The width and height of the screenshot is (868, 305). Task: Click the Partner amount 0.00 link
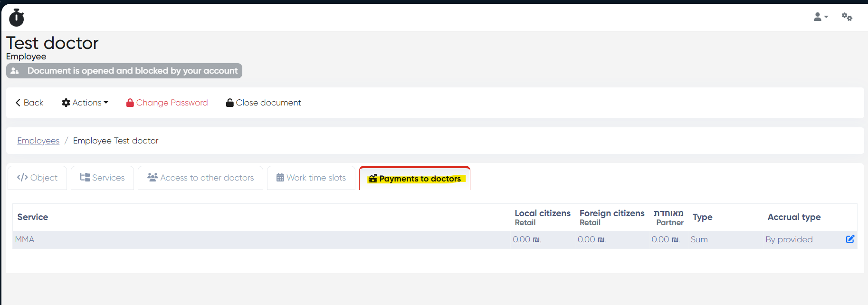(665, 239)
